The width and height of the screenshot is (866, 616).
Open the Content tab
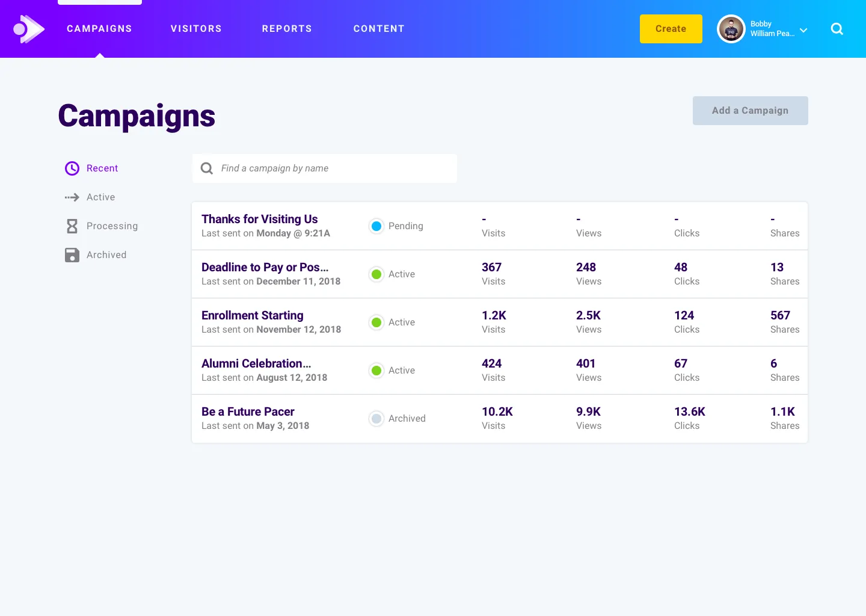point(379,29)
